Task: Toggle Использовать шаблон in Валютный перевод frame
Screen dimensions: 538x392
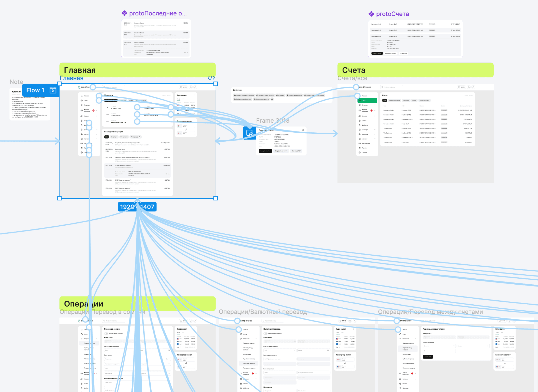Action: tap(265, 334)
